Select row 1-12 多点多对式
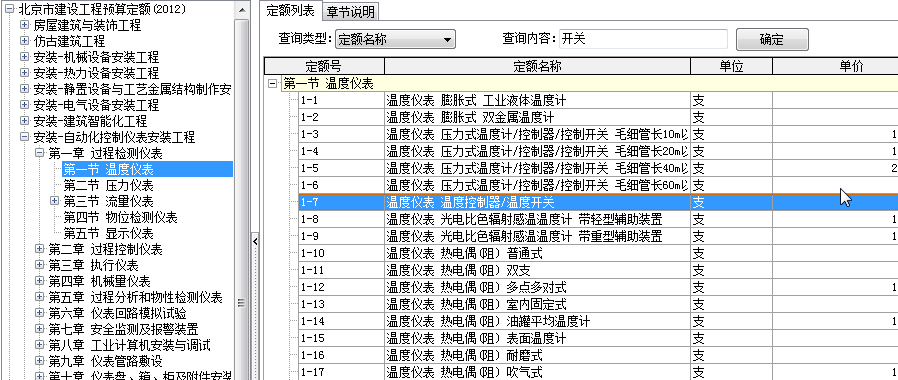Image resolution: width=898 pixels, height=380 pixels. [598, 287]
